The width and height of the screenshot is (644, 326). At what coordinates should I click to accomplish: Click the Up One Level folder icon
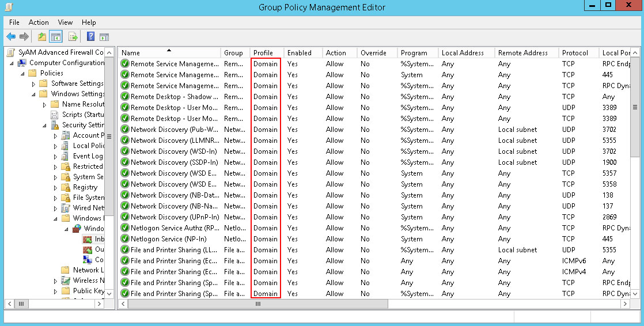pyautogui.click(x=41, y=37)
